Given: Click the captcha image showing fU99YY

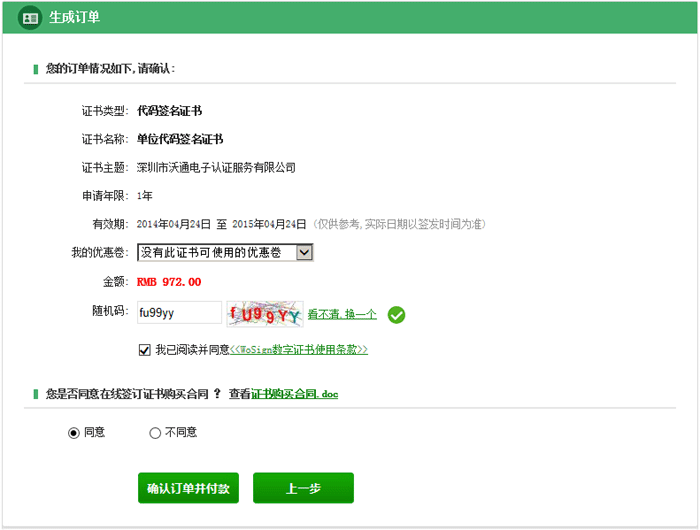Looking at the screenshot, I should (x=264, y=314).
